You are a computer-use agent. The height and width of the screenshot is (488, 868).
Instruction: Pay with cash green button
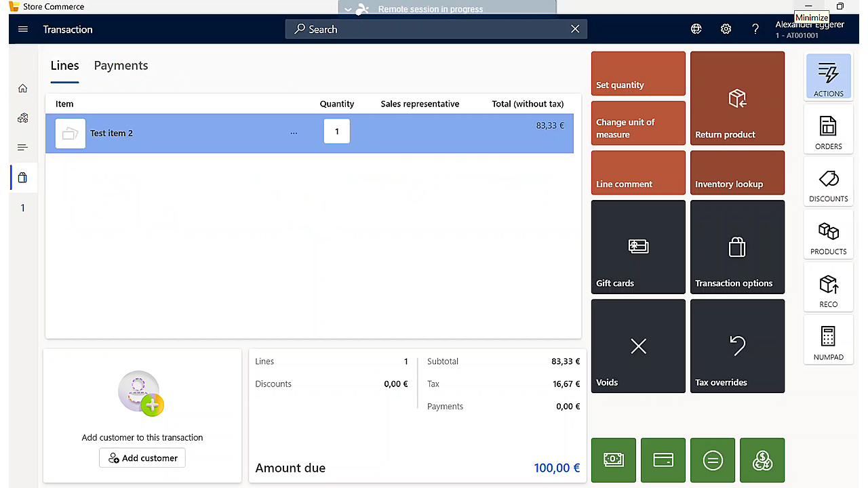(x=613, y=460)
